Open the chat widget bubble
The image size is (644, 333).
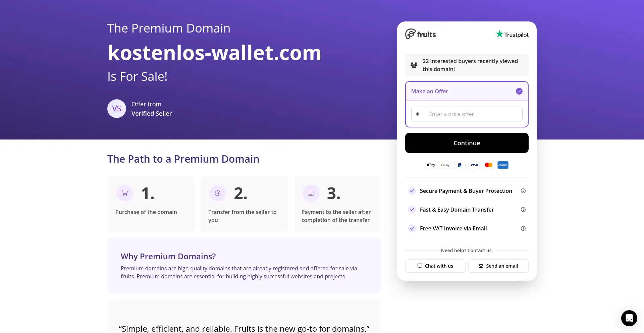tap(629, 318)
